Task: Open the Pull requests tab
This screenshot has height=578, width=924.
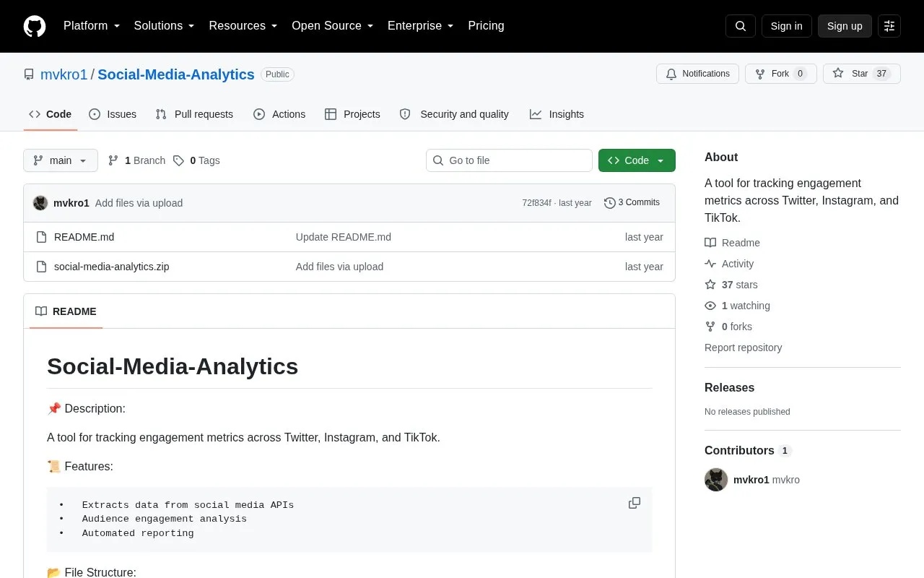Action: point(194,114)
